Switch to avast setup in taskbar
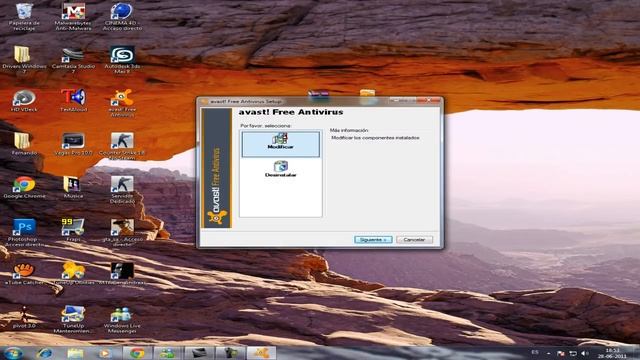Image resolution: width=640 pixels, height=360 pixels. pyautogui.click(x=261, y=353)
